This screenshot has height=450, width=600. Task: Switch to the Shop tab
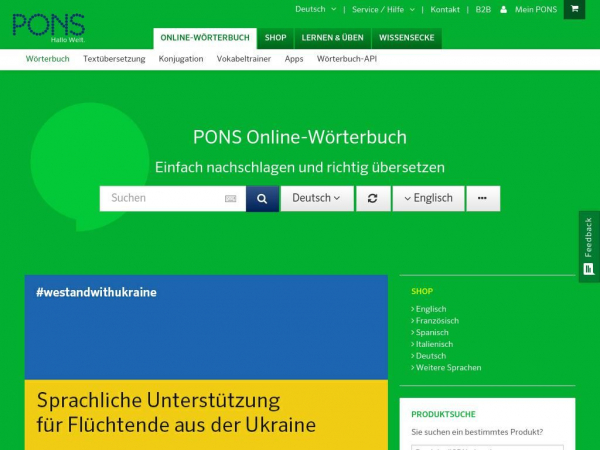click(276, 38)
